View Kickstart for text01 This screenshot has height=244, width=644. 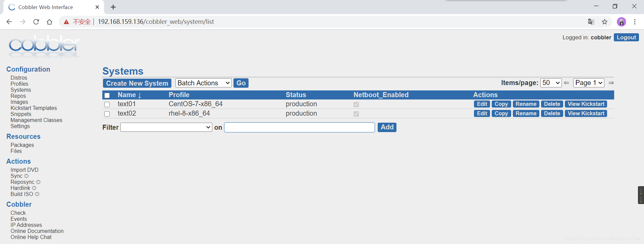click(x=586, y=104)
